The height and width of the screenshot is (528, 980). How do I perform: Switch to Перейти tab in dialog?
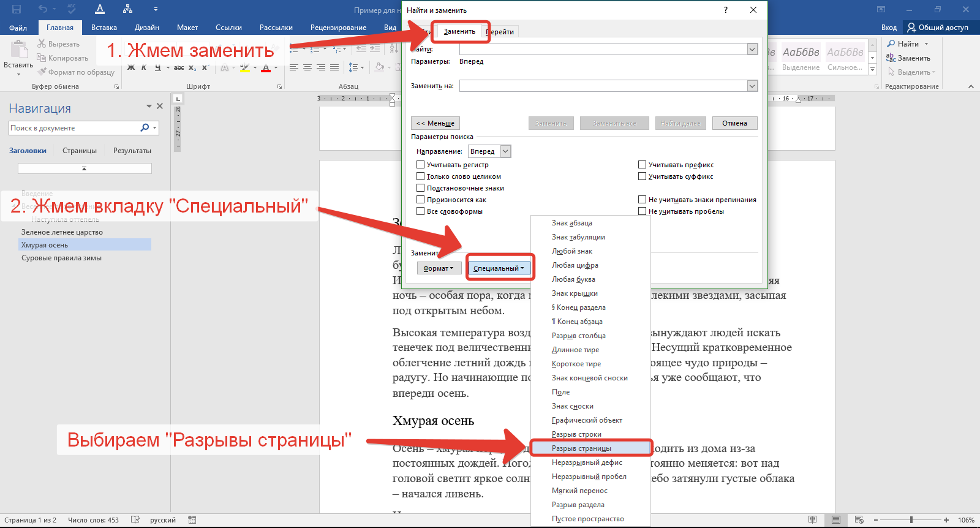coord(500,32)
